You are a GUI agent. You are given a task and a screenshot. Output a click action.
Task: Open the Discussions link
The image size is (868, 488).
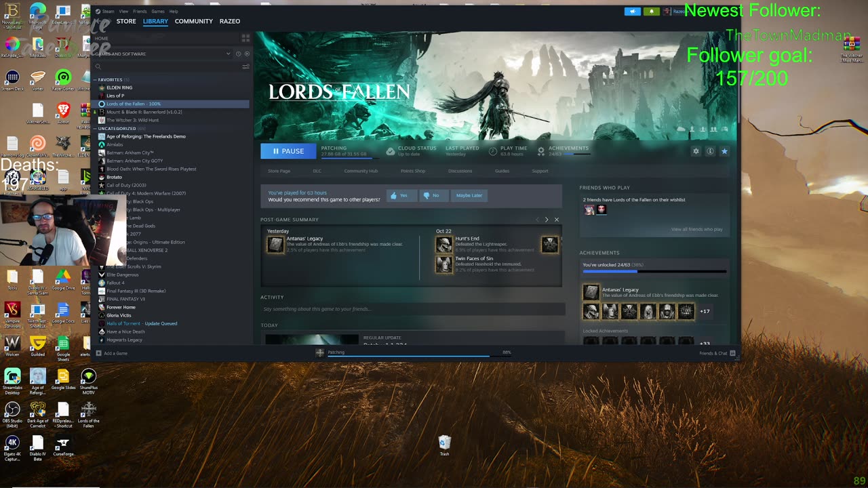pyautogui.click(x=460, y=171)
